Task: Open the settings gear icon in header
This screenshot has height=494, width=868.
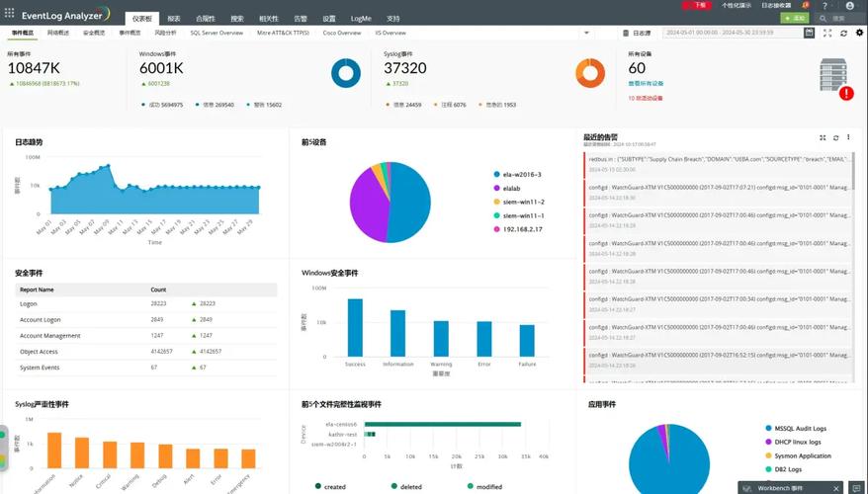Action: (858, 33)
